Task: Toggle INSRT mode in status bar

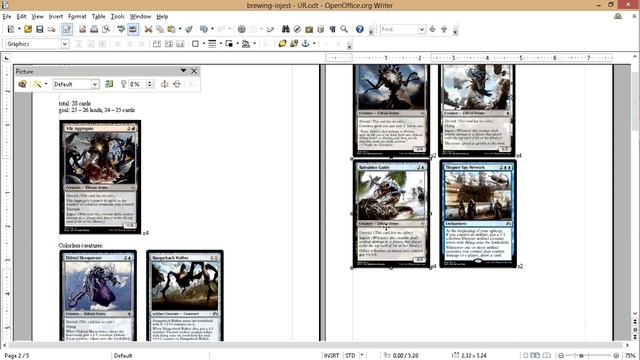Action: coord(331,356)
